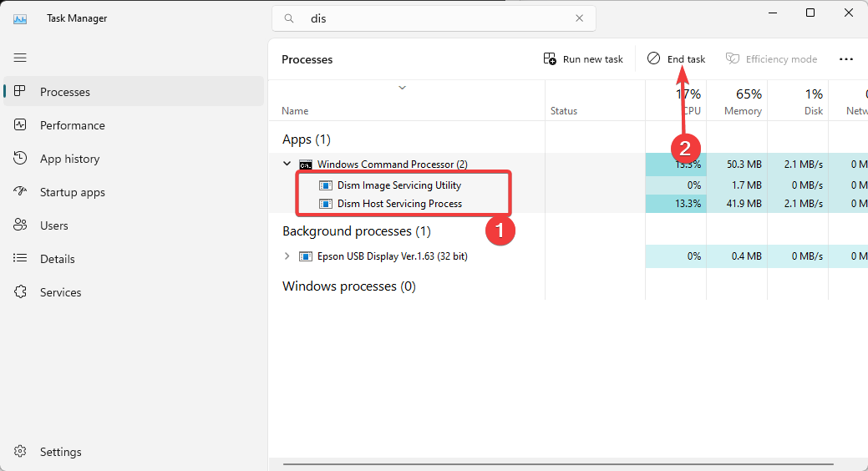Click the App history clock icon
This screenshot has width=868, height=471.
[20, 159]
